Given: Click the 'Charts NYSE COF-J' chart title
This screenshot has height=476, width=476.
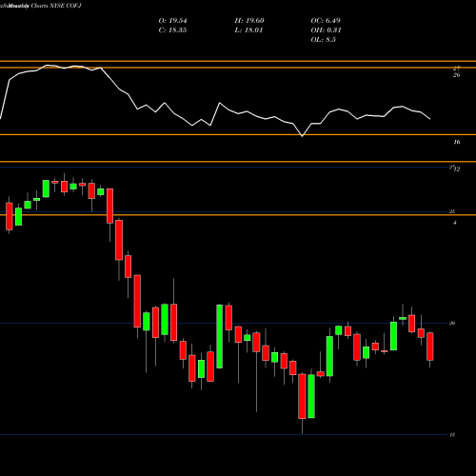Looking at the screenshot, I should pyautogui.click(x=56, y=6).
